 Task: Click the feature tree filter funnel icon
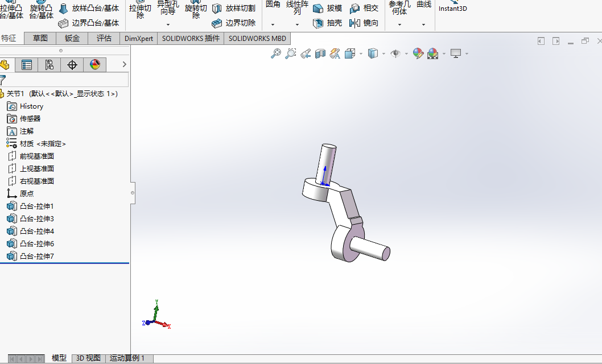tap(3, 80)
